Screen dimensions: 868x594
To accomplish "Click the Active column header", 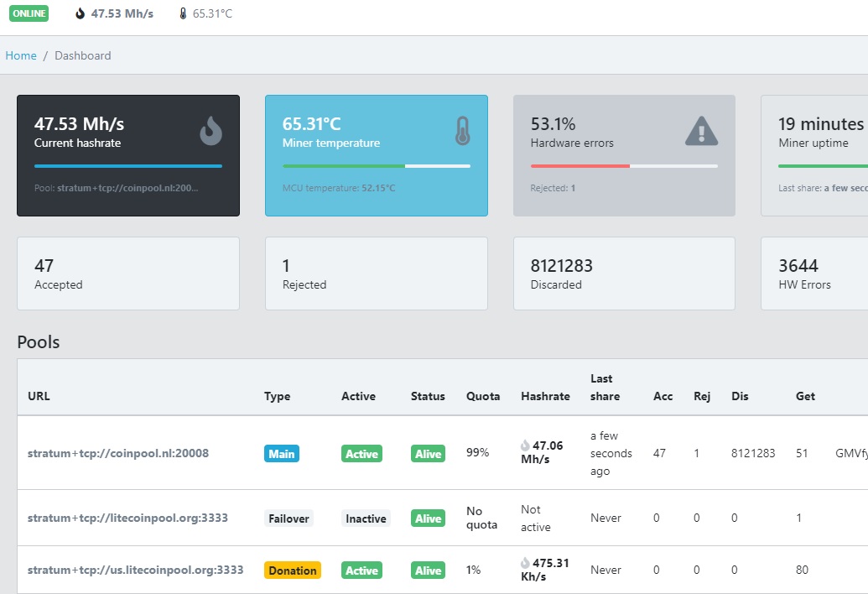I will [x=358, y=396].
